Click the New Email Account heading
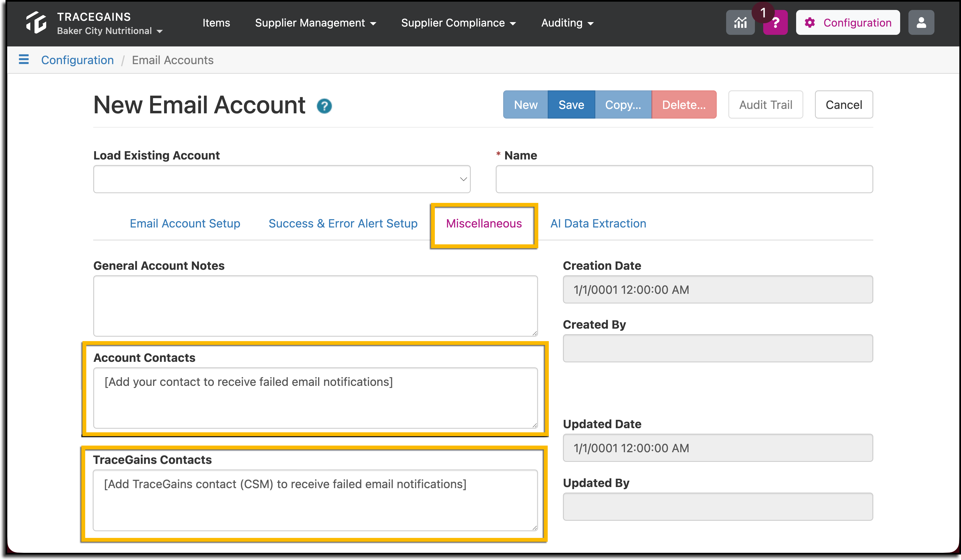Image resolution: width=961 pixels, height=560 pixels. tap(199, 105)
